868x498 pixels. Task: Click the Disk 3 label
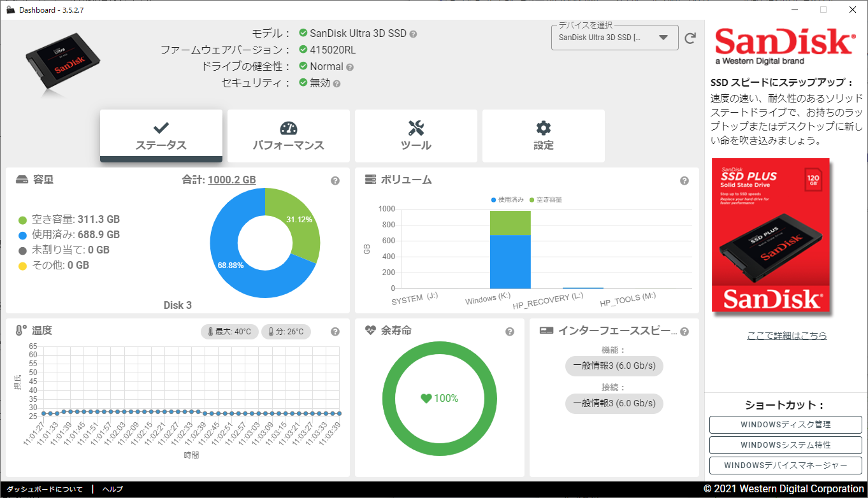click(x=178, y=305)
